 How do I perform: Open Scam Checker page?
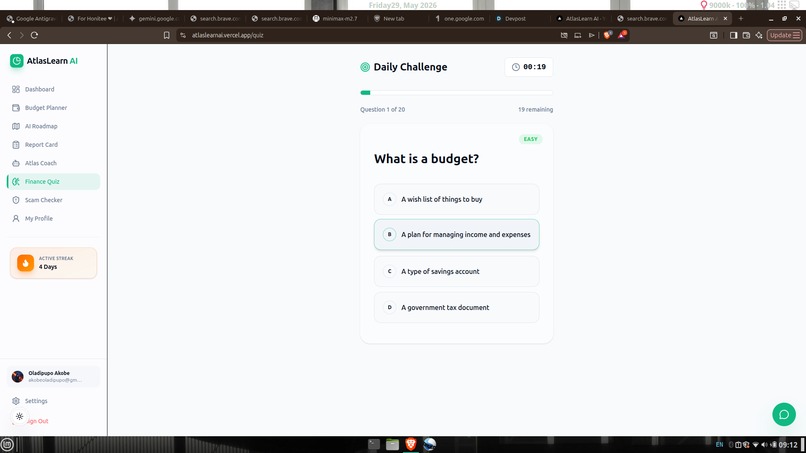(53, 200)
